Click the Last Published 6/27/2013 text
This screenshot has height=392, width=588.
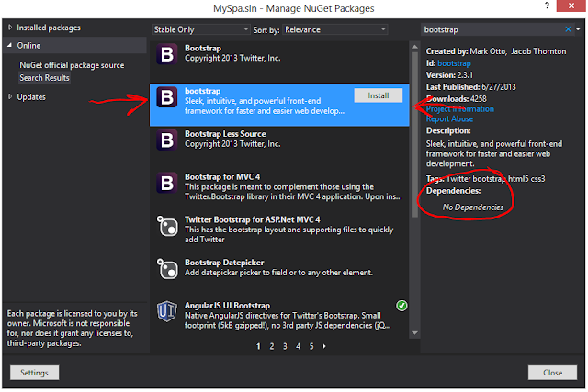471,87
